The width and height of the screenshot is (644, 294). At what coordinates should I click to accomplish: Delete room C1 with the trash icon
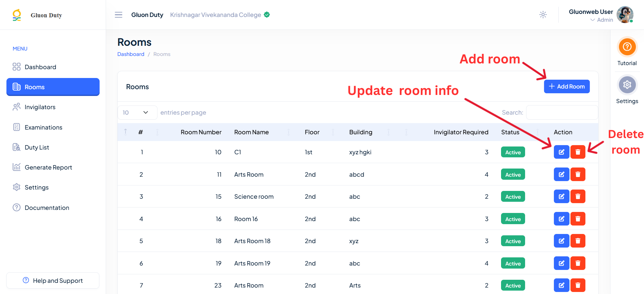tap(578, 152)
